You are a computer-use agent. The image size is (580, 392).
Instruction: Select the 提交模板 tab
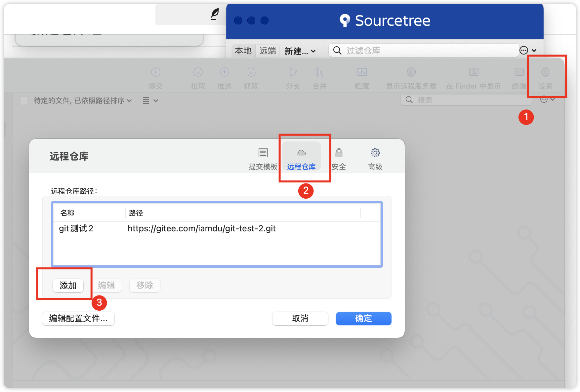(263, 159)
